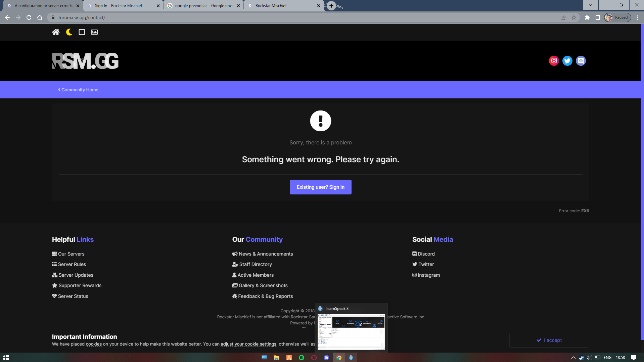This screenshot has width=644, height=362.
Task: Toggle the browser side panel
Action: pos(598,17)
